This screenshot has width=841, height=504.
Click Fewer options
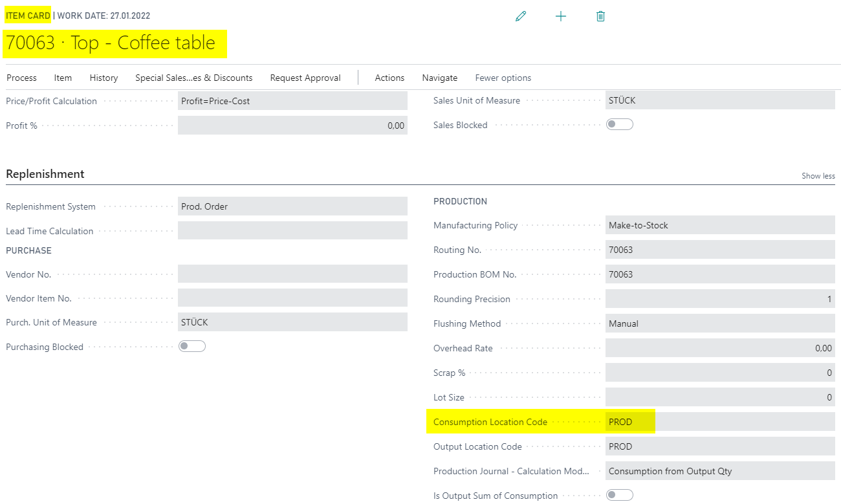coord(503,78)
